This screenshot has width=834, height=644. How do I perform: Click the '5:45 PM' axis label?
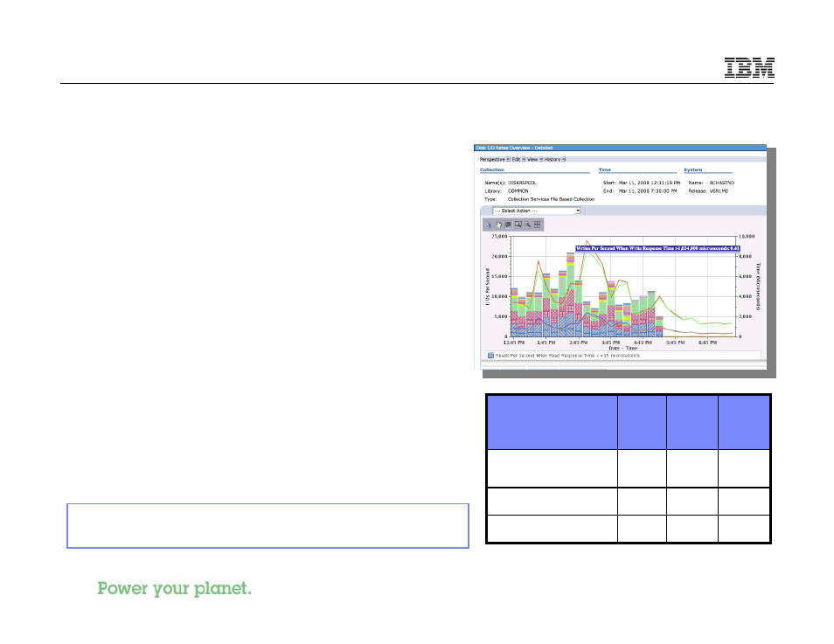click(x=676, y=343)
